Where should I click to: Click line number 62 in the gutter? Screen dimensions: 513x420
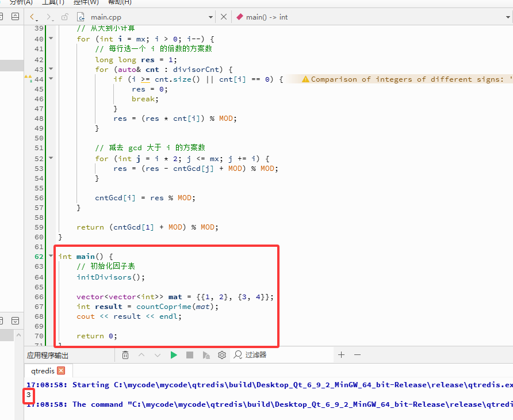pos(39,257)
